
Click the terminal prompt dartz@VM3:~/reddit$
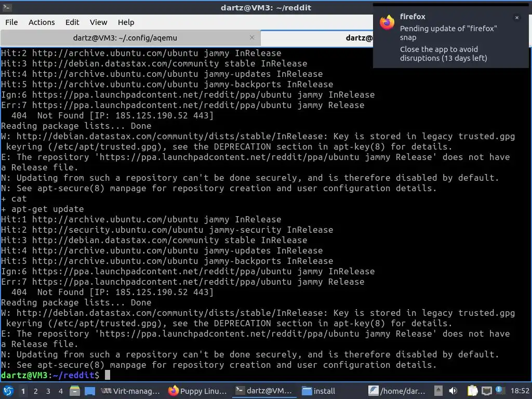(50, 375)
